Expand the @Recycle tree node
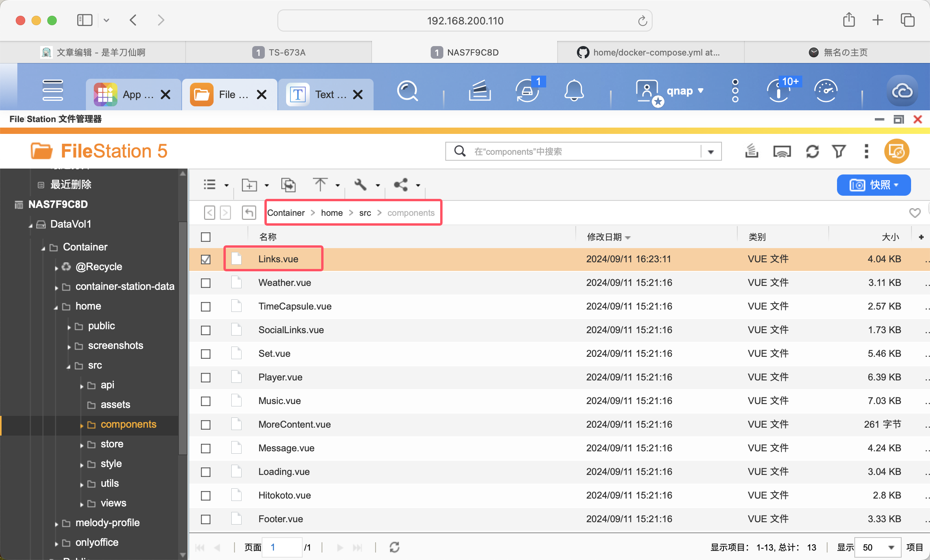 56,268
